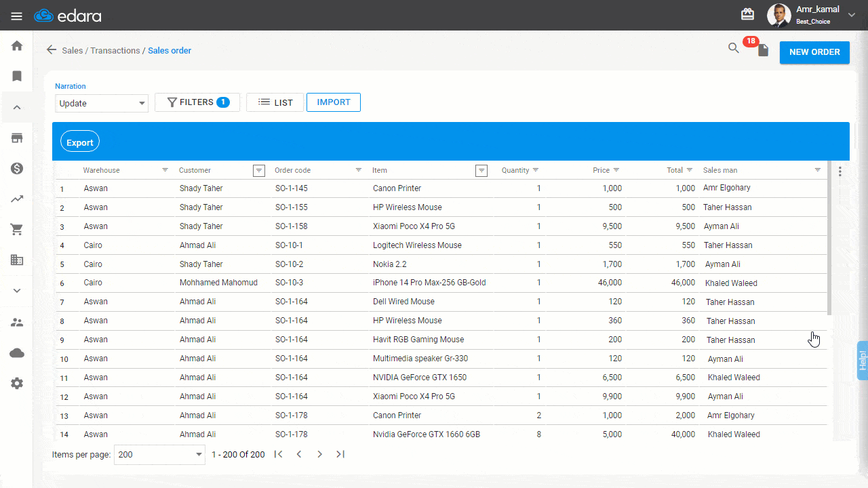The image size is (868, 488).
Task: Go to the next page
Action: tap(320, 454)
